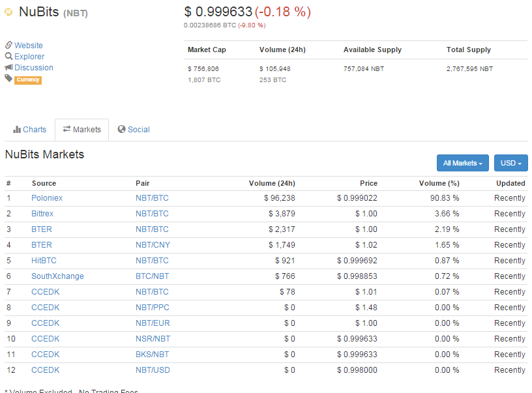
Task: Click the 253 BTC volume value
Action: point(273,80)
